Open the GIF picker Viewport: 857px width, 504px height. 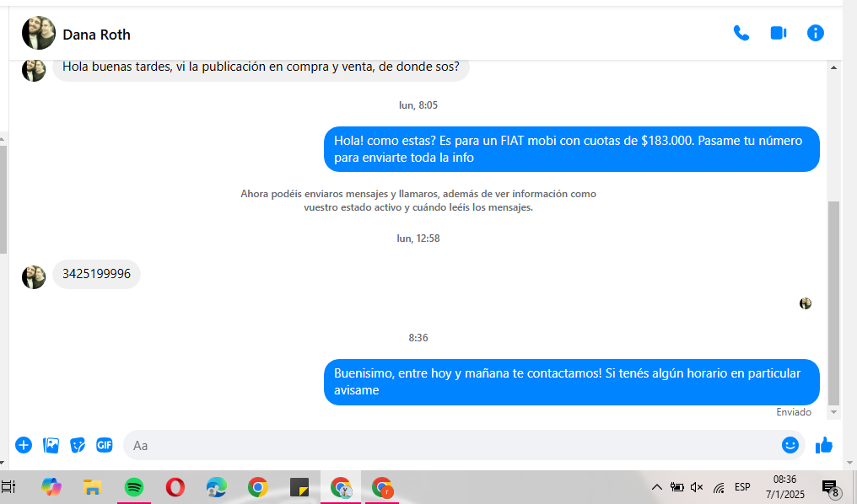click(105, 445)
